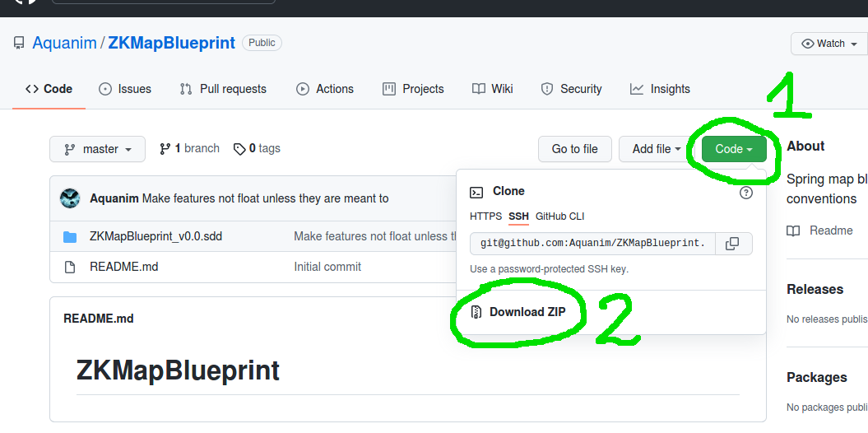Click the SSH clone URL field
This screenshot has width=868, height=433.
[592, 244]
